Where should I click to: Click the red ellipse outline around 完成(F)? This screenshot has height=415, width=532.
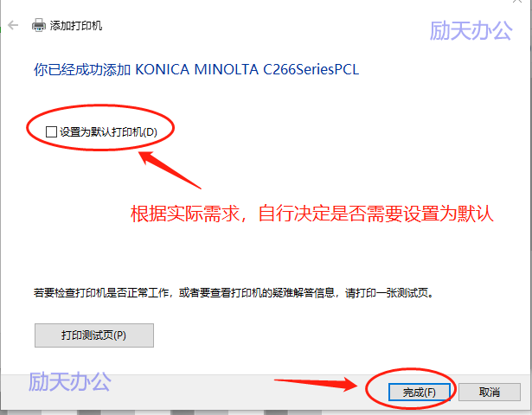coord(411,389)
